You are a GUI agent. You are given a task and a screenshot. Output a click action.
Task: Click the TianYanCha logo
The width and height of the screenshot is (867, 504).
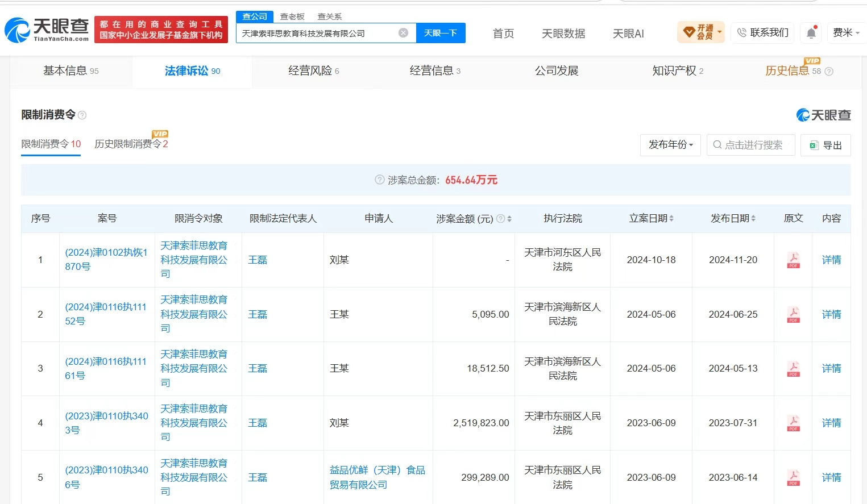point(47,30)
